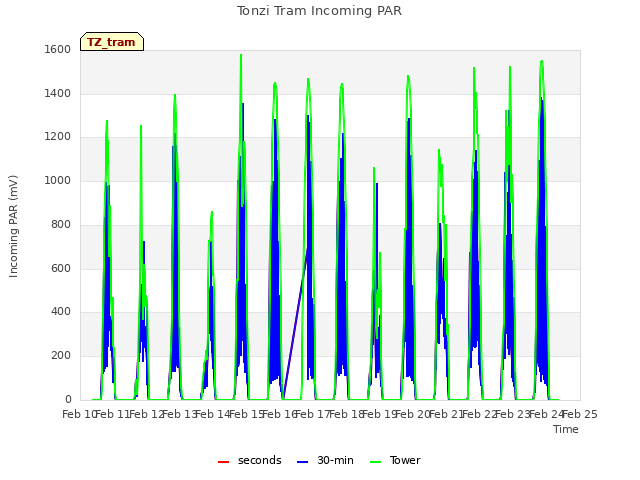Click the Feb 15 green peak near 1600

[241, 56]
